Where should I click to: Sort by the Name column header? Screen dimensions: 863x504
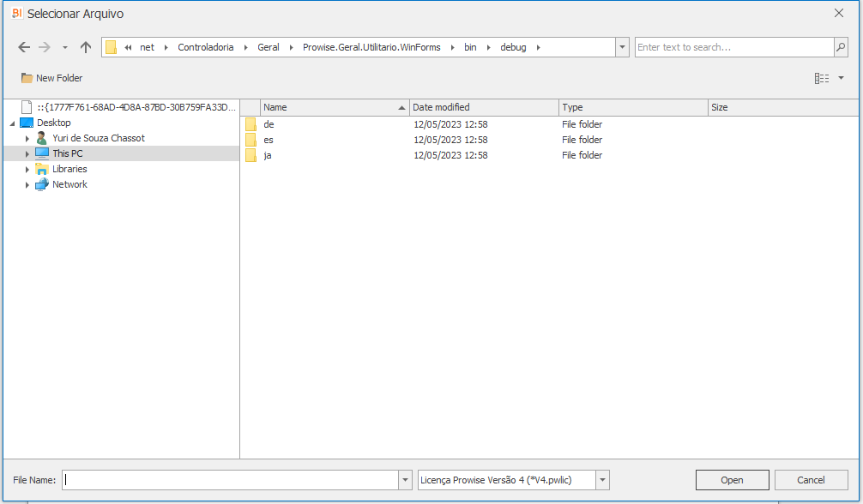[x=335, y=107]
